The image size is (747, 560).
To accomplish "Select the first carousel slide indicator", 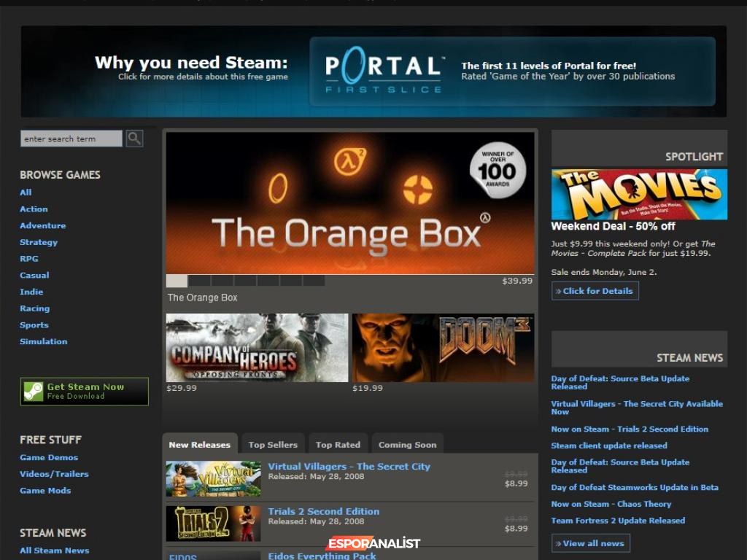I will tap(177, 281).
